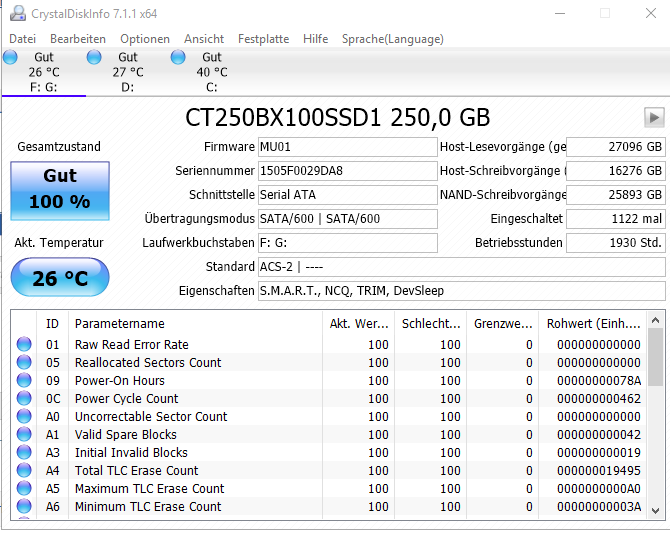Image resolution: width=670 pixels, height=534 pixels.
Task: Select the Valid Spare Blocks row
Action: click(329, 434)
